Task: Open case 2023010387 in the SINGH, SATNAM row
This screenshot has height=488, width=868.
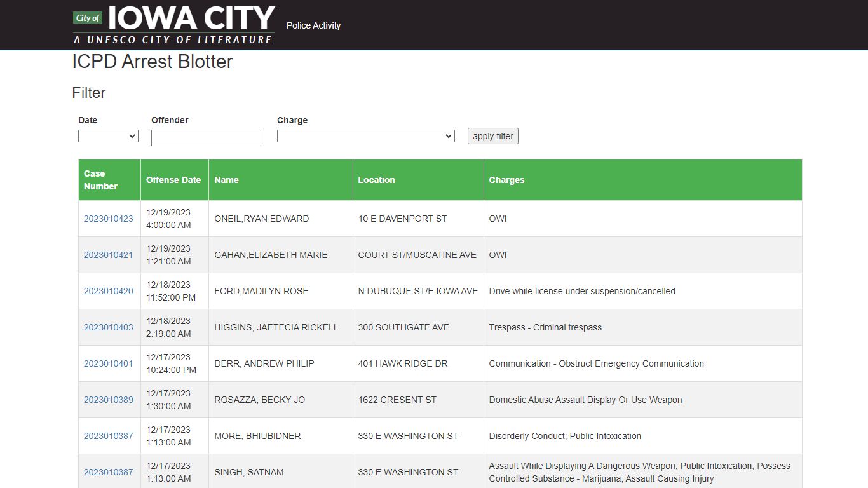Action: tap(109, 472)
